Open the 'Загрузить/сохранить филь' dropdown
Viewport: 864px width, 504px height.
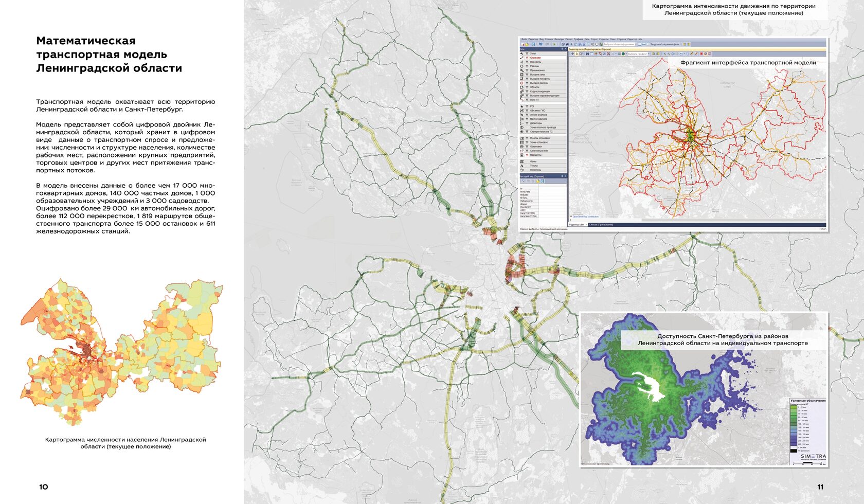(665, 44)
